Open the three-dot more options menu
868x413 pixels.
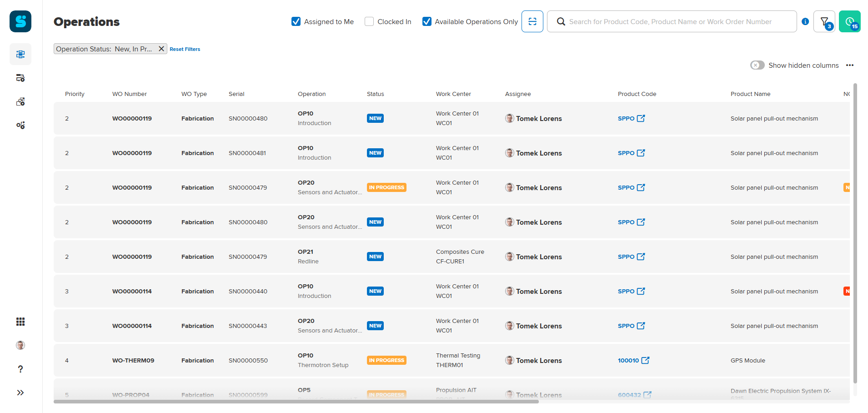849,65
